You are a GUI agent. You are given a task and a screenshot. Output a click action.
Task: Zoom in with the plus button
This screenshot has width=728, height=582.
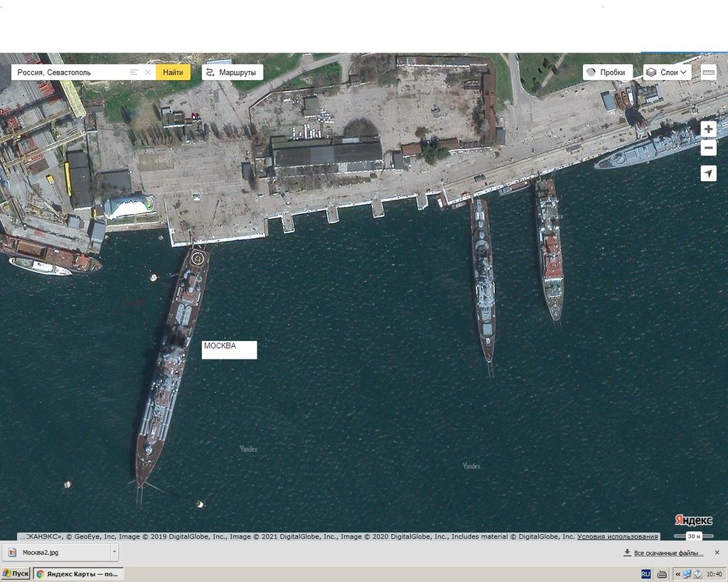(708, 129)
